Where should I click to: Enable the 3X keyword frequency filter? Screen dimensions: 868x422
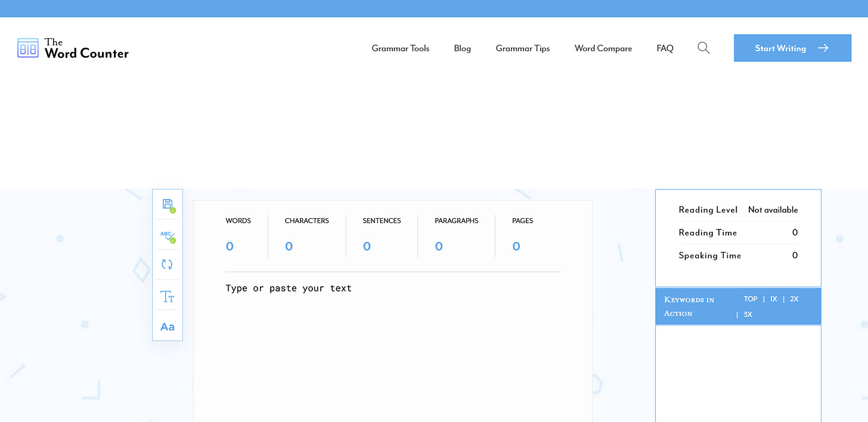[x=748, y=314]
